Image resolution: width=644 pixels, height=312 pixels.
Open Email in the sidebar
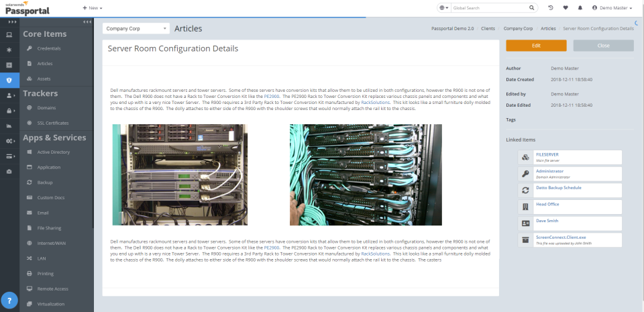tap(43, 213)
